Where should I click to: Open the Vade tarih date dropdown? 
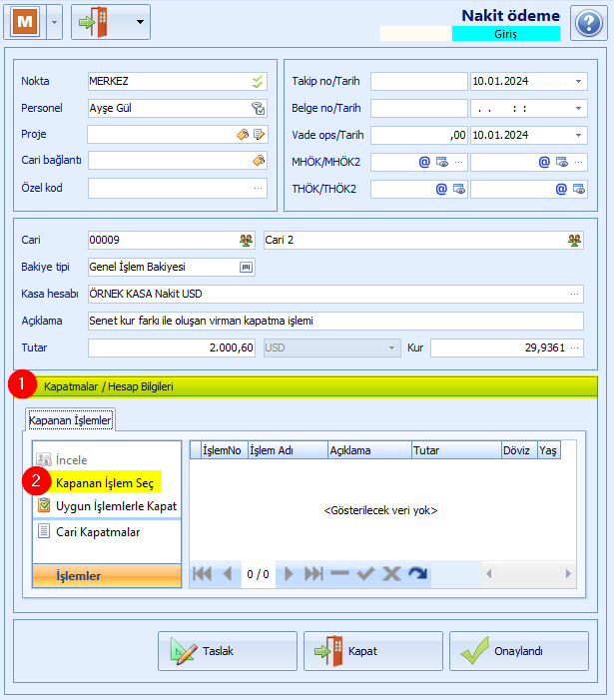click(578, 135)
